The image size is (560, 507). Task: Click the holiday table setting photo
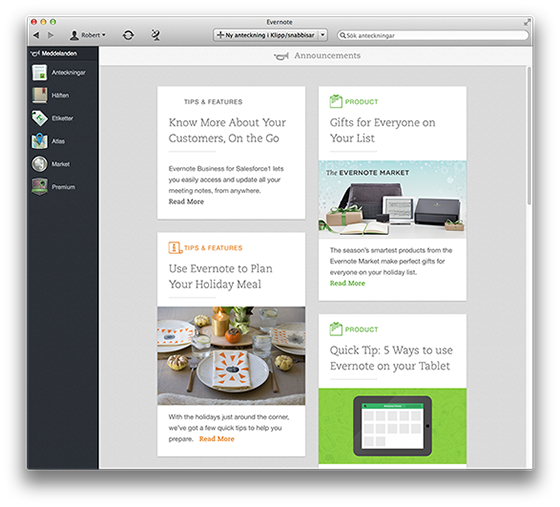click(x=231, y=356)
